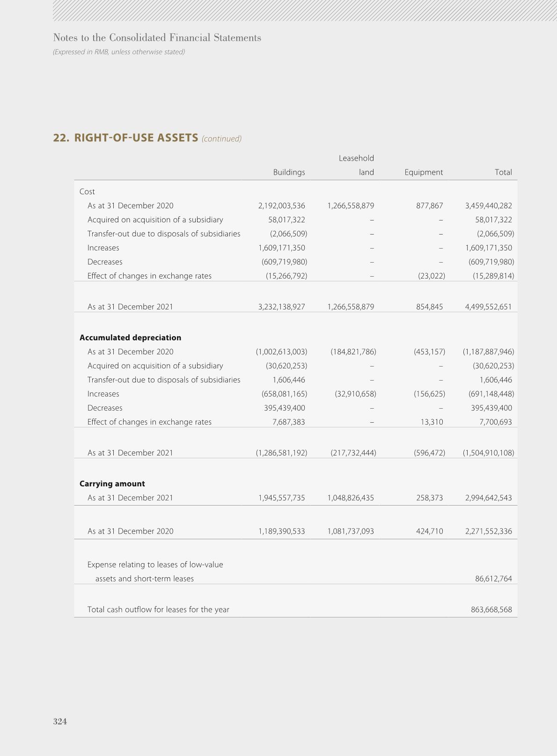557x756 pixels.
Task: Click 'Notes to the Consolidated Financial Statements' title
Action: coord(157,37)
